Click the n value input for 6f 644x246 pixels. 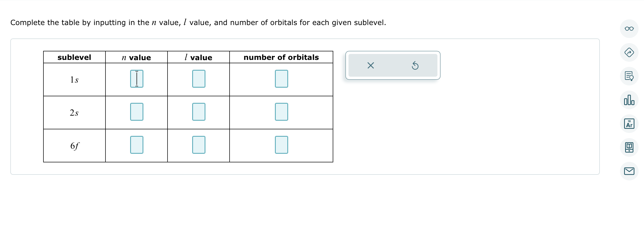coord(136,145)
